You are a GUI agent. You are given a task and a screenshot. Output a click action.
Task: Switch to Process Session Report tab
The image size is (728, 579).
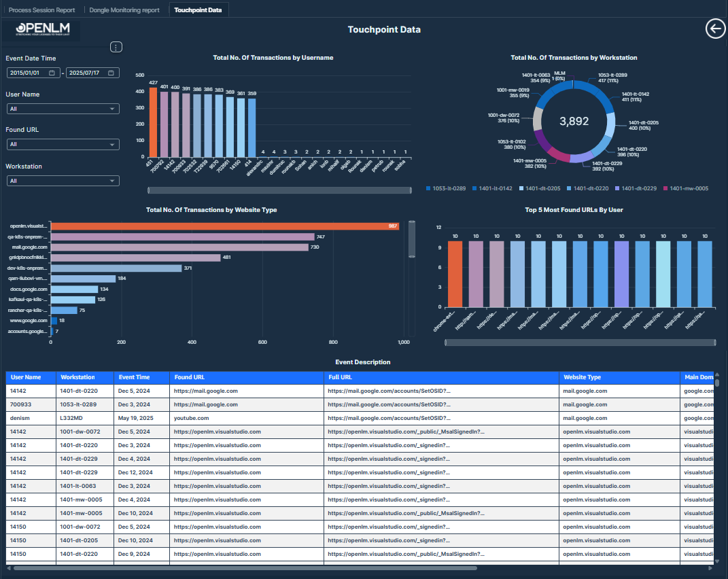[x=41, y=10]
